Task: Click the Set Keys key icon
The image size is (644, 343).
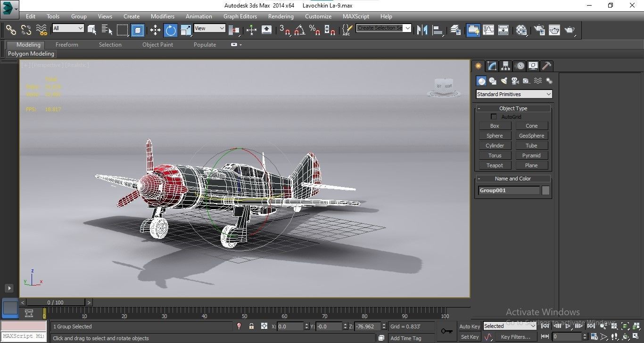Action: tap(447, 331)
